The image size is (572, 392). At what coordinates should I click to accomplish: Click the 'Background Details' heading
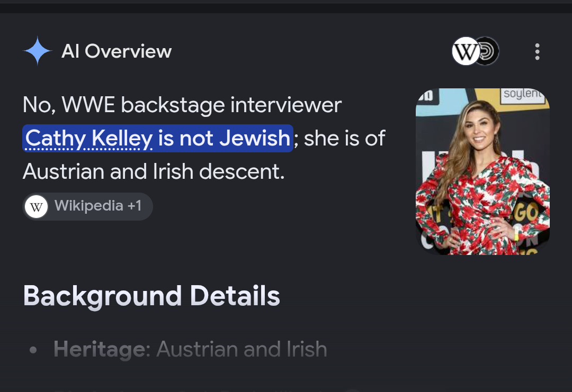click(x=151, y=296)
